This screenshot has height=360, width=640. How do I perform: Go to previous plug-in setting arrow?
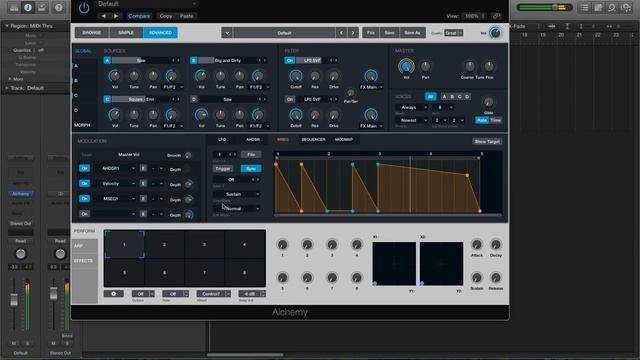tap(104, 16)
